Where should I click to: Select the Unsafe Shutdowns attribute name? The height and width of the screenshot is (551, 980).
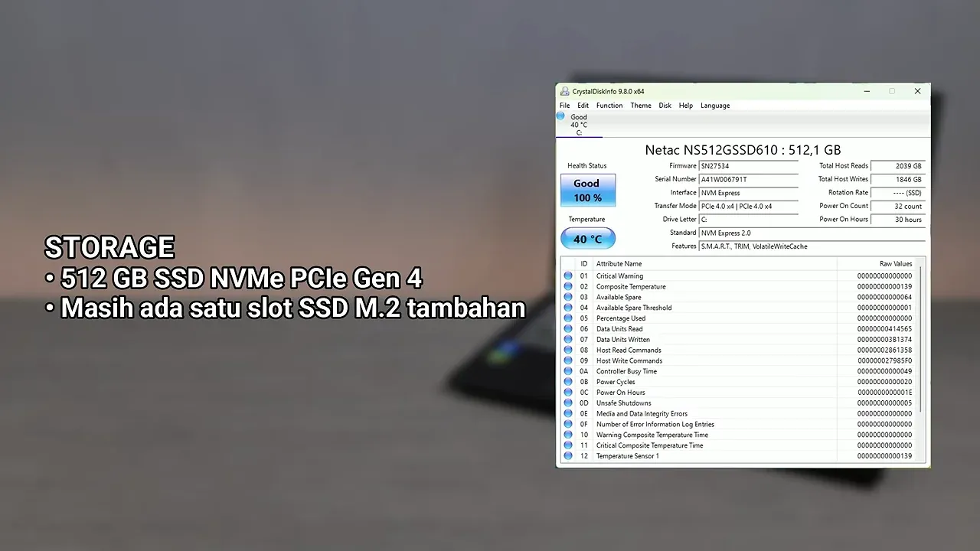tap(624, 403)
